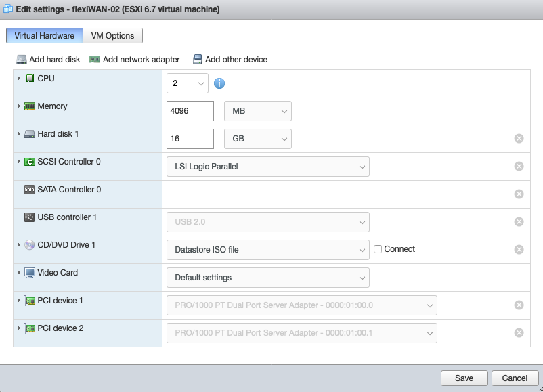543x392 pixels.
Task: Select the Virtual Hardware tab
Action: 45,36
